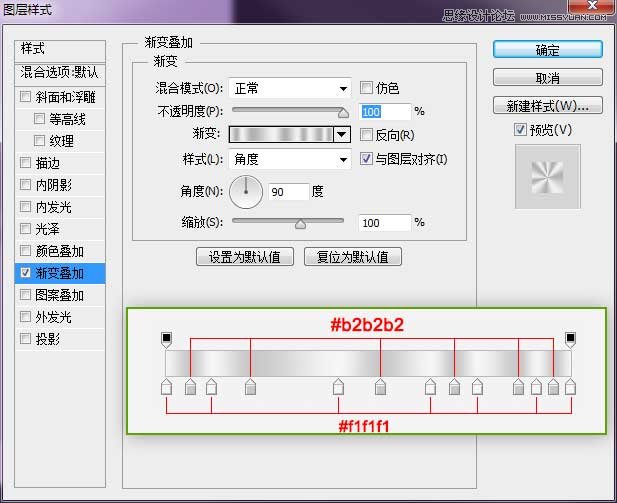Click the 角度 angle dial

coord(246,192)
